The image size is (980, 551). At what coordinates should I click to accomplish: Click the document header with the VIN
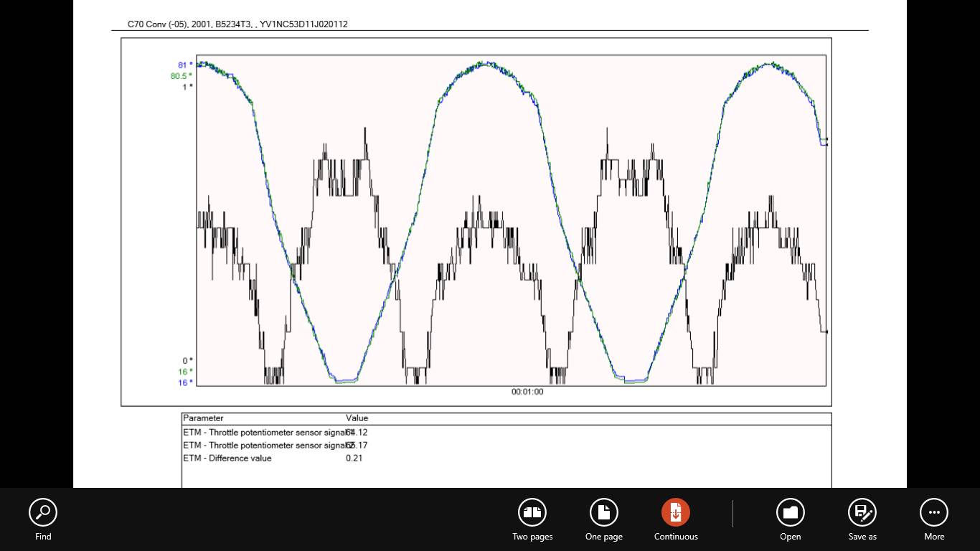click(237, 24)
